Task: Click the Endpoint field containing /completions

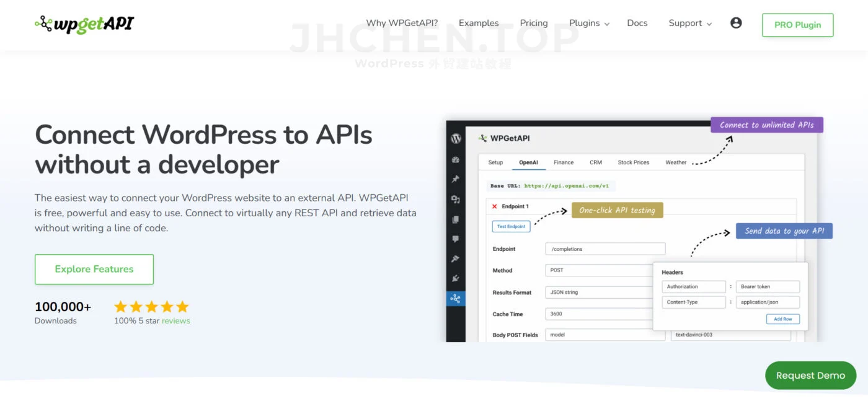Action: point(605,249)
